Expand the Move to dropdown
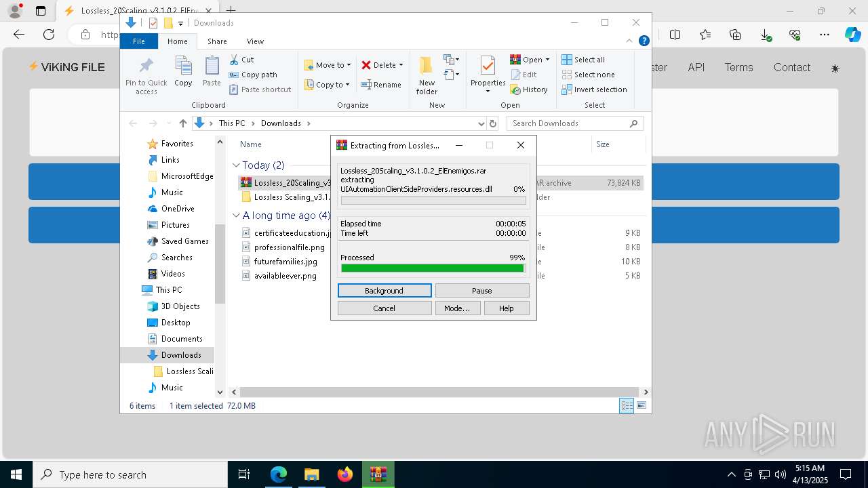Image resolution: width=868 pixels, height=488 pixels. [x=349, y=65]
